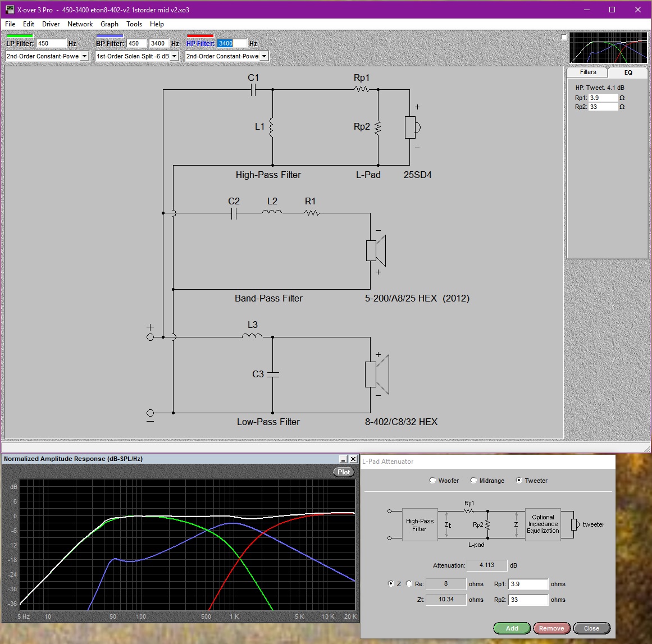
Task: Open the Edit menu
Action: pos(28,24)
